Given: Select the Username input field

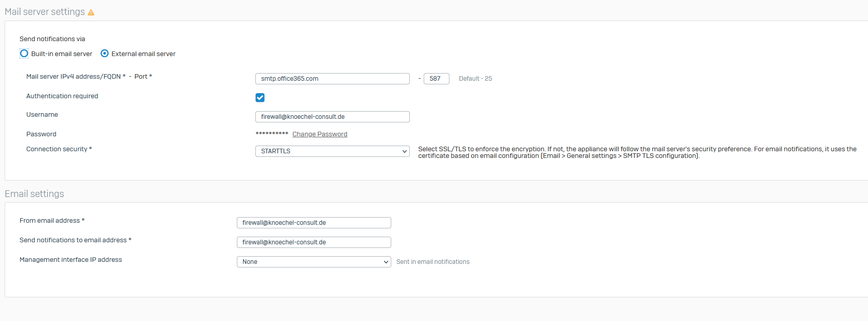Looking at the screenshot, I should pyautogui.click(x=332, y=117).
